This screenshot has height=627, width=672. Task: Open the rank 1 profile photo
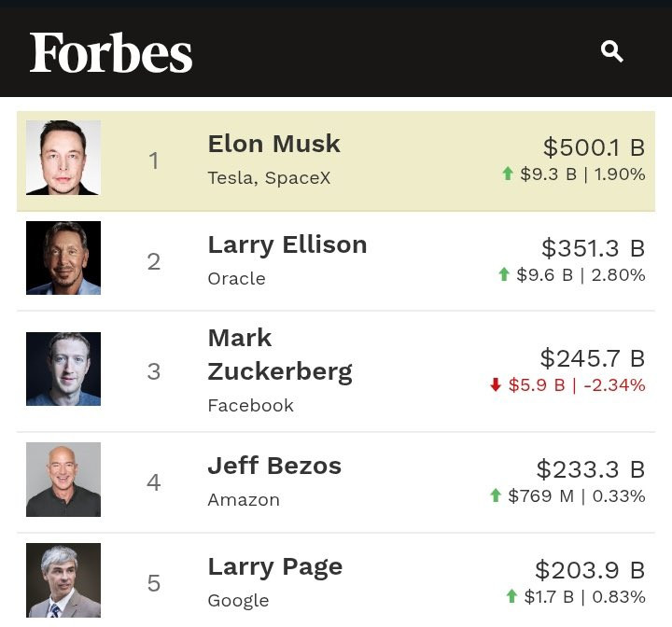click(x=63, y=158)
